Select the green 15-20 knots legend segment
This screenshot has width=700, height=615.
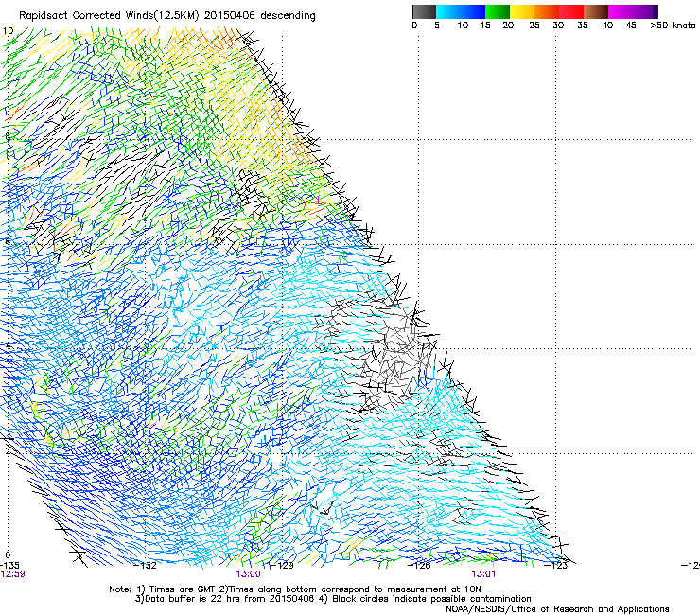coord(498,11)
